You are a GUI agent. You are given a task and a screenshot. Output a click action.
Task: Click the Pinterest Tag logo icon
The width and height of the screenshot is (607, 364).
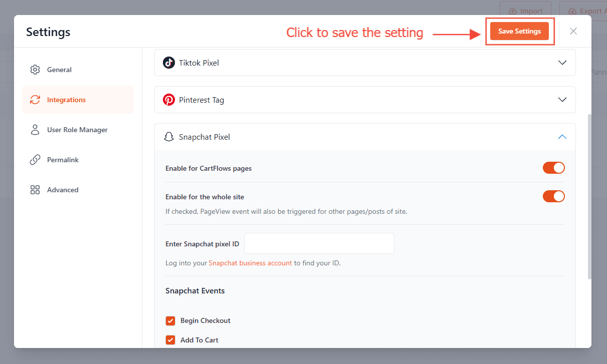[169, 100]
